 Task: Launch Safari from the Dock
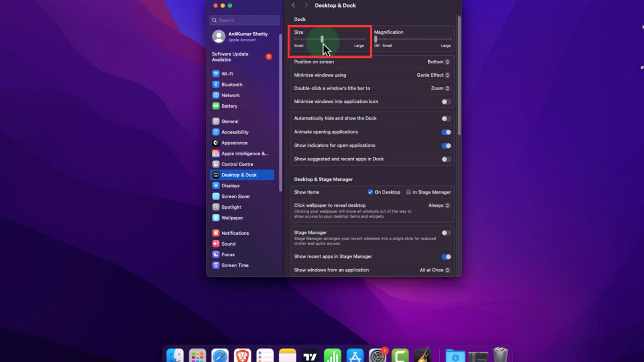click(220, 354)
